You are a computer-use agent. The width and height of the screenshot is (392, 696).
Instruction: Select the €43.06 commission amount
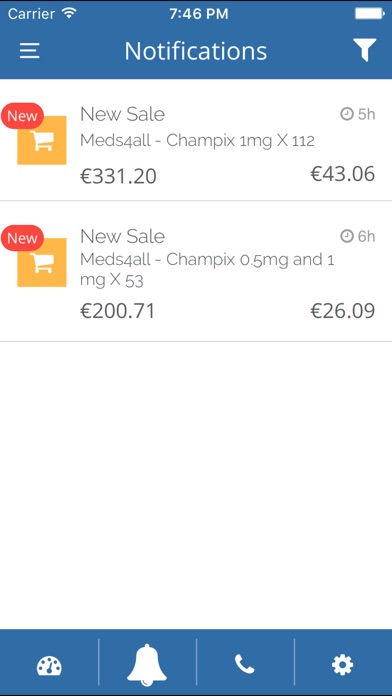(x=342, y=174)
